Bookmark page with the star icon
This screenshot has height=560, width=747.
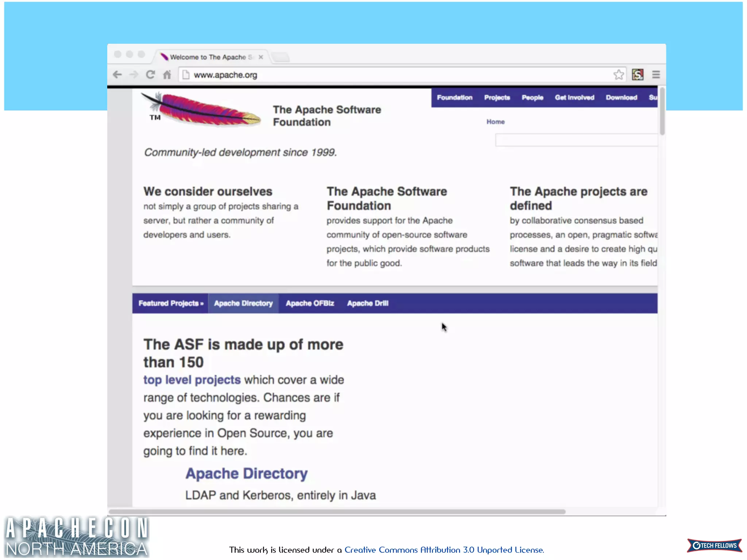coord(619,75)
